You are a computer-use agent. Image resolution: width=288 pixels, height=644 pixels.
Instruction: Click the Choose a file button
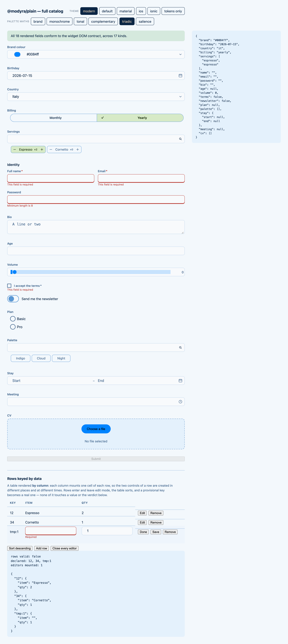click(x=96, y=429)
